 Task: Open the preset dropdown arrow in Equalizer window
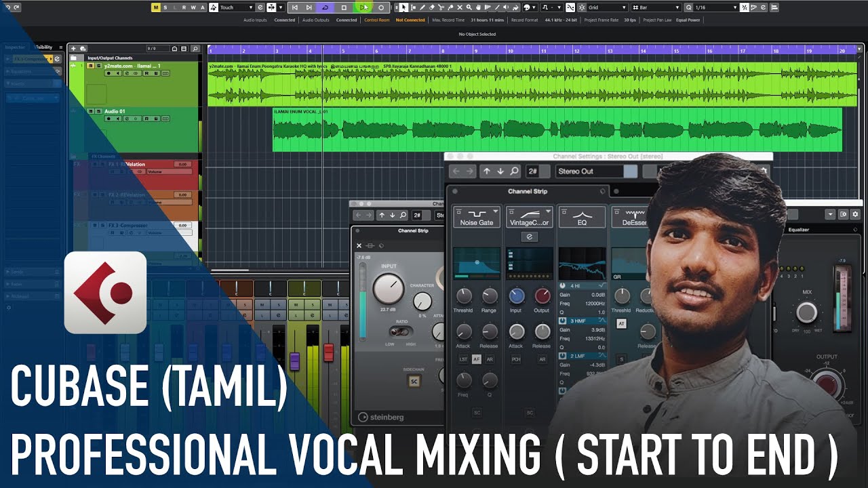point(830,214)
